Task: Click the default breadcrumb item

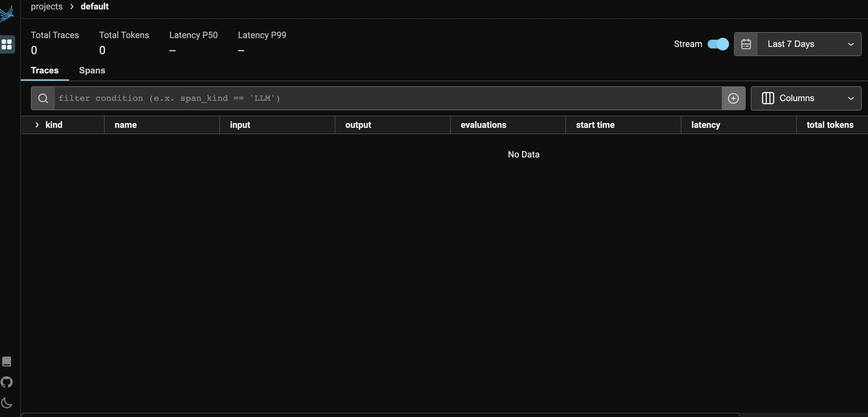Action: coord(94,6)
